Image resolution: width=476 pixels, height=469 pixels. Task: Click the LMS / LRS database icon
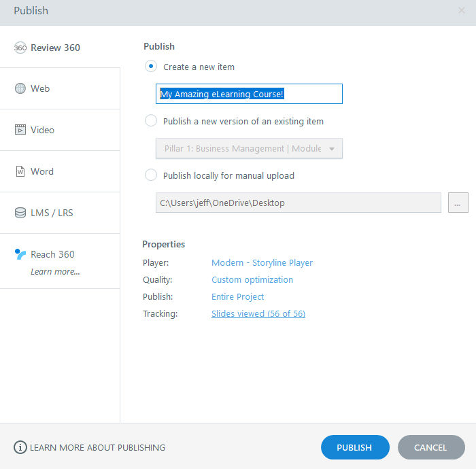tap(20, 213)
